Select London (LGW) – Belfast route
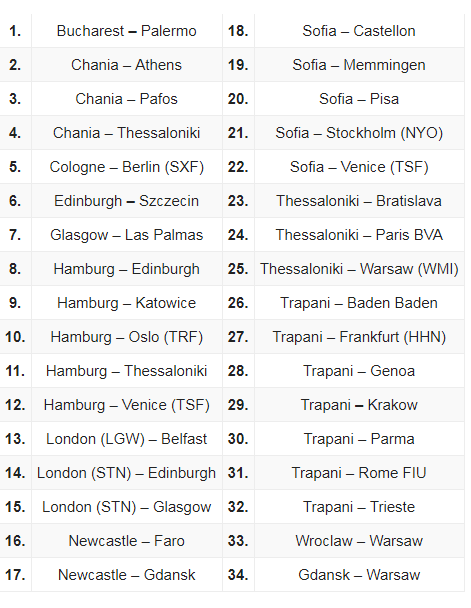The image size is (471, 608). pos(126,439)
